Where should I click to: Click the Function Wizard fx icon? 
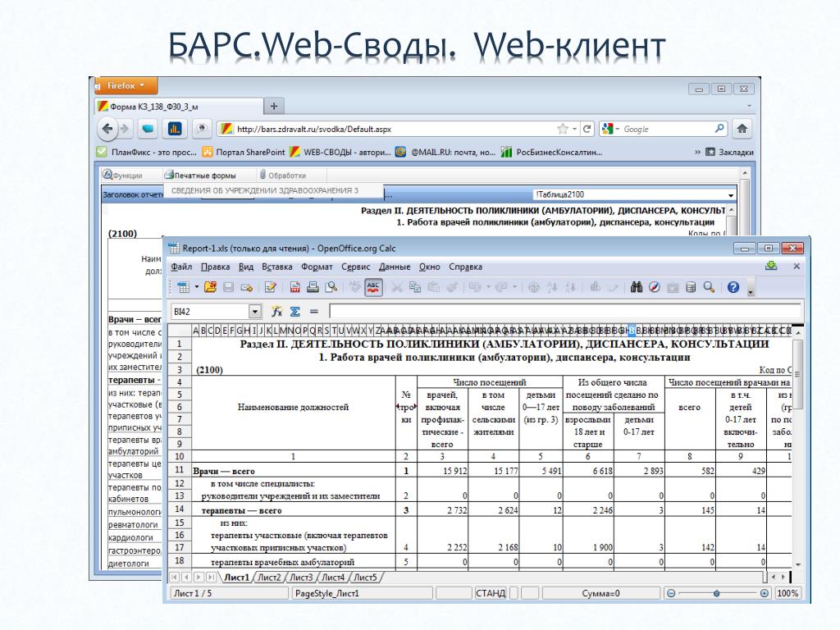pyautogui.click(x=277, y=311)
